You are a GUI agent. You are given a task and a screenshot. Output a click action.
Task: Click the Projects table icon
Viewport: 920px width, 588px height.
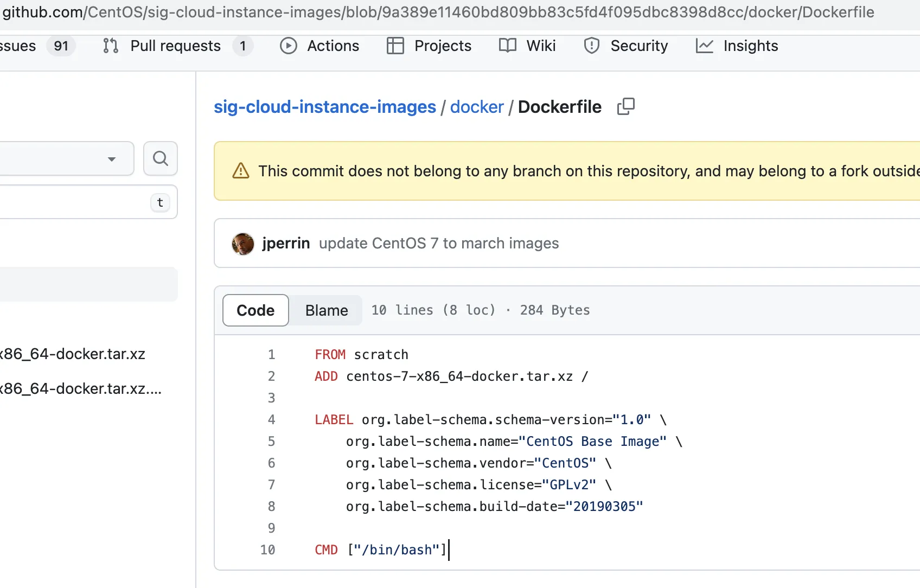tap(395, 46)
